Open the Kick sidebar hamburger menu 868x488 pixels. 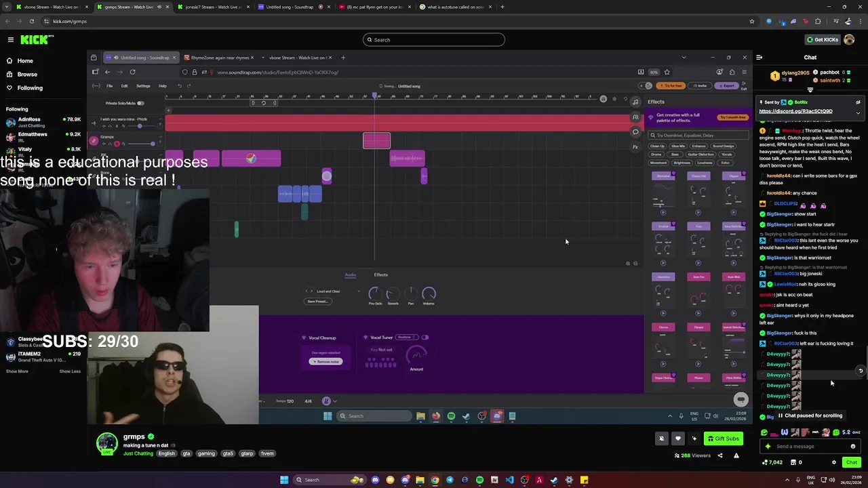[x=10, y=39]
